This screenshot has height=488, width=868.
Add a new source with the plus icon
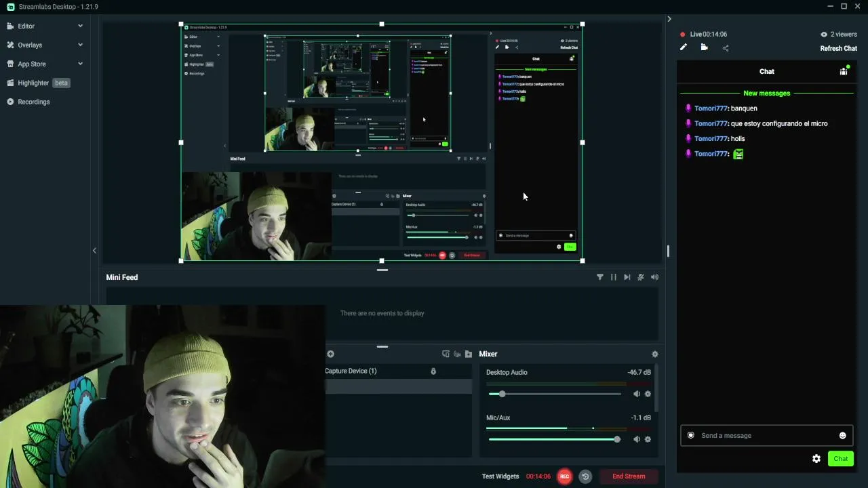pyautogui.click(x=330, y=354)
